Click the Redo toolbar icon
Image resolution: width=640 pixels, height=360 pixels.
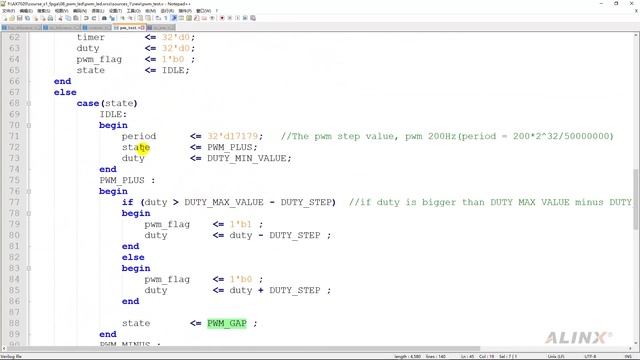click(x=94, y=18)
